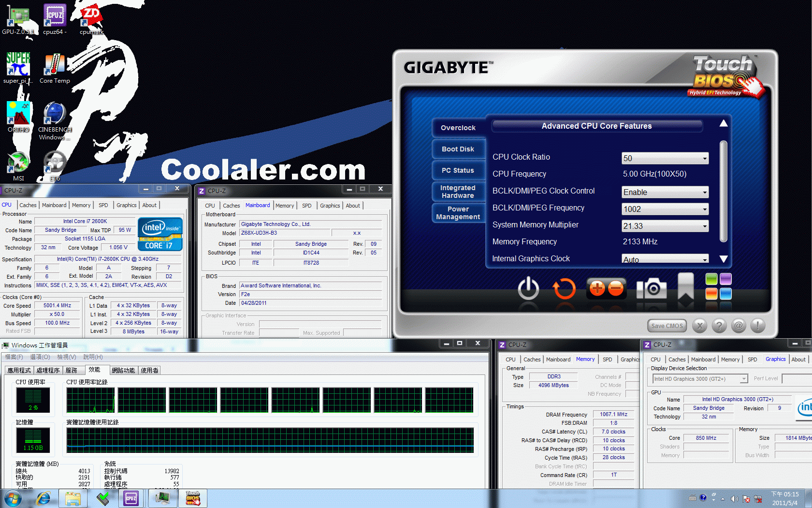Click the bookmark icon in Touch BIOS
This screenshot has width=812, height=508.
pos(685,286)
